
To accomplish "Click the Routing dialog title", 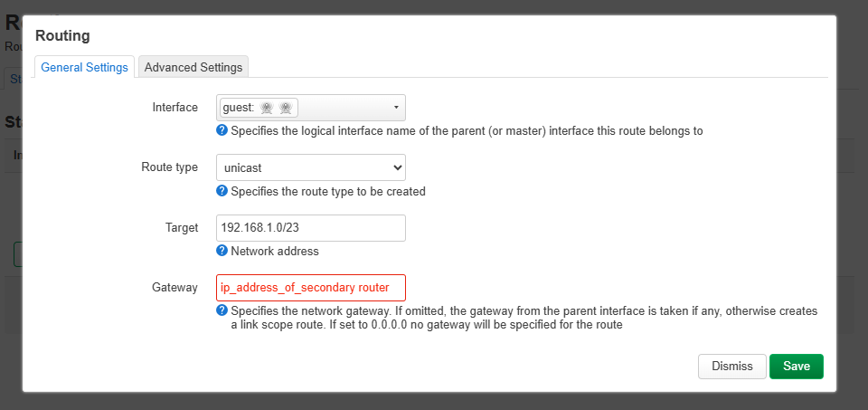I will tap(62, 36).
